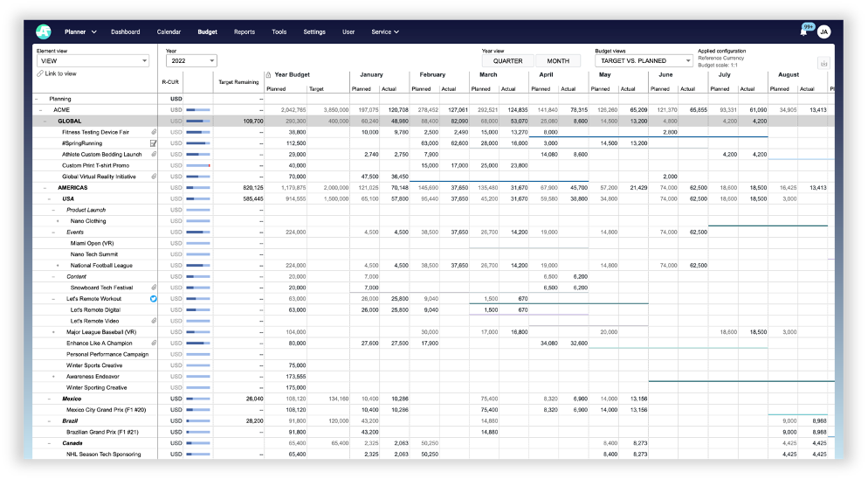Go to the Reports menu
868x479 pixels.
tap(245, 32)
